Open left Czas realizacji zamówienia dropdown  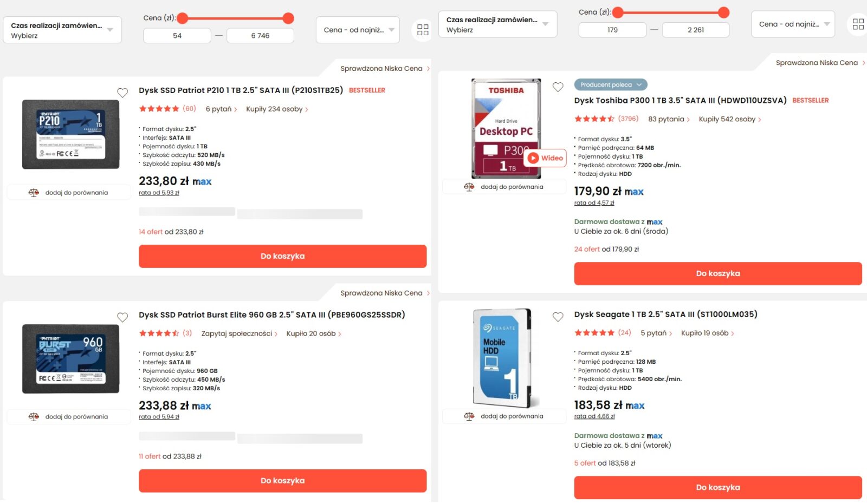(62, 30)
